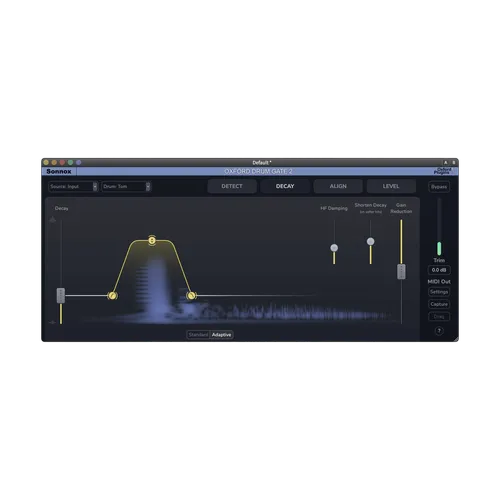Click the left attack envelope node
Screen dimensions: 500x500
112,296
